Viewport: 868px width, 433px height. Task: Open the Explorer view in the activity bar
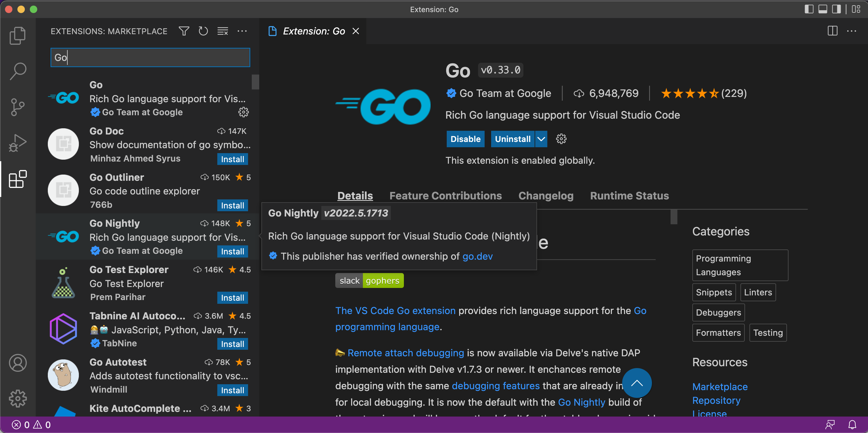17,35
